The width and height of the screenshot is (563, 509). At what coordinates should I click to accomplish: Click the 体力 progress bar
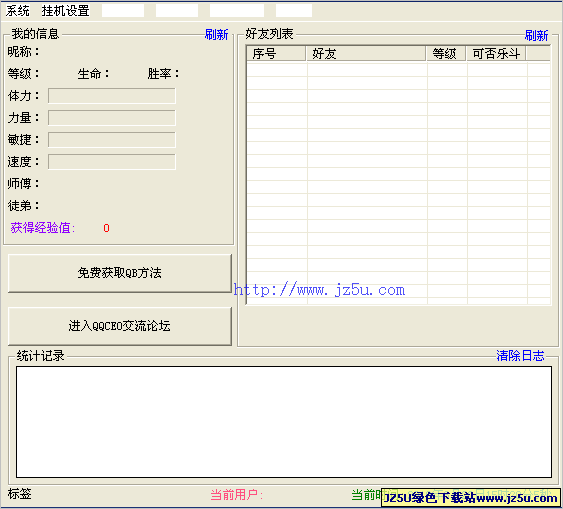click(x=112, y=96)
